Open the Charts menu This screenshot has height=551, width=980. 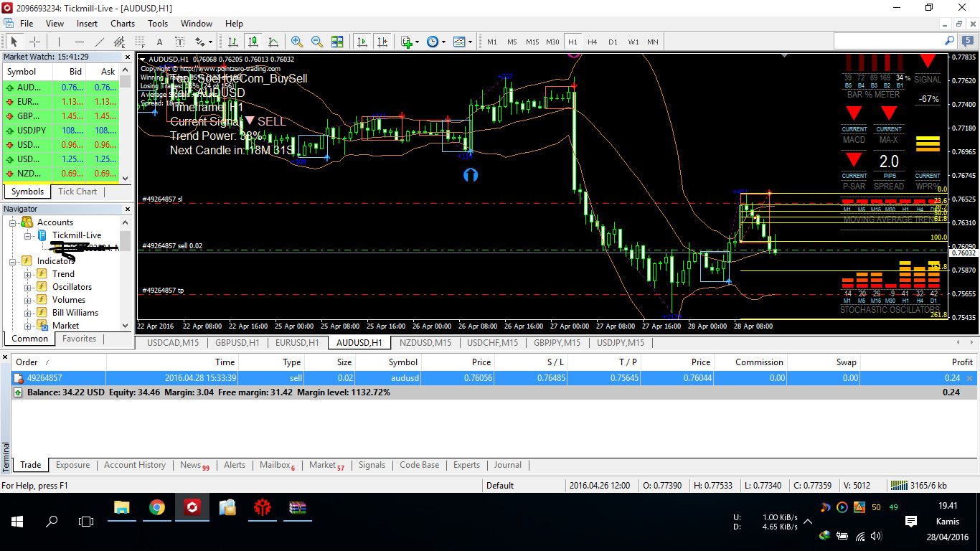(x=123, y=24)
